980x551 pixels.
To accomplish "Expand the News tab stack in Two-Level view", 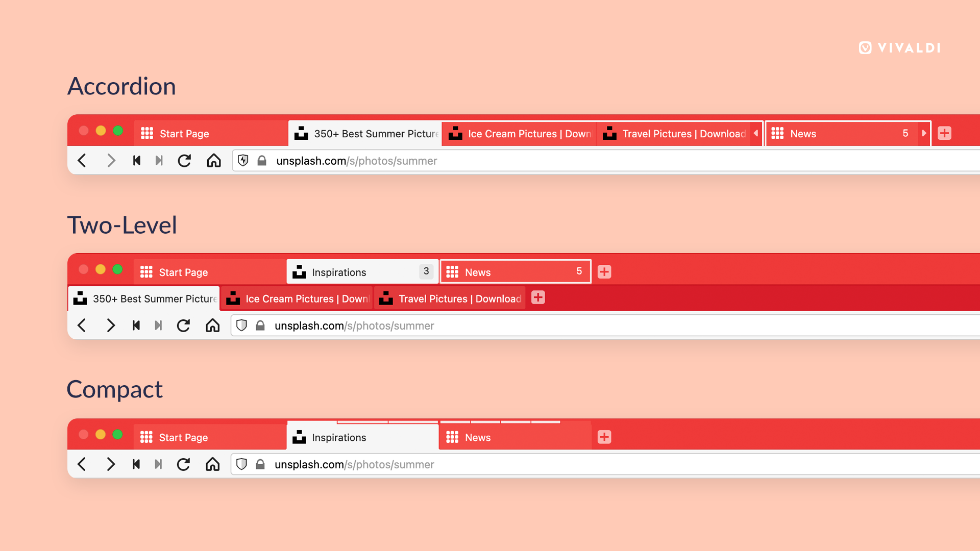I will pos(514,272).
